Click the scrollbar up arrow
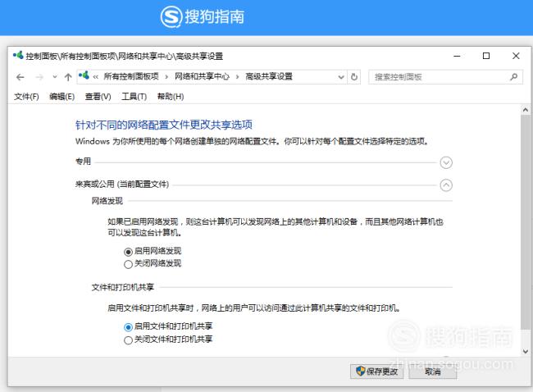The height and width of the screenshot is (392, 533). click(x=525, y=110)
